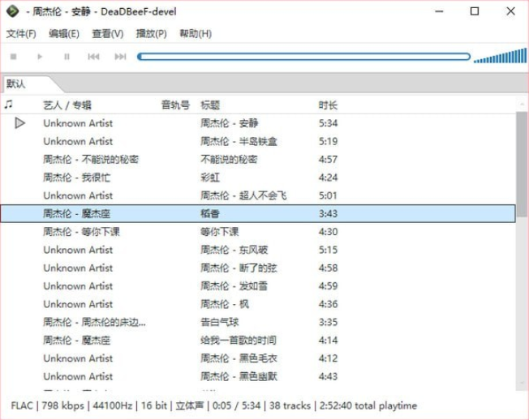Sort by the 时长 column header
The height and width of the screenshot is (420, 529).
pyautogui.click(x=328, y=105)
